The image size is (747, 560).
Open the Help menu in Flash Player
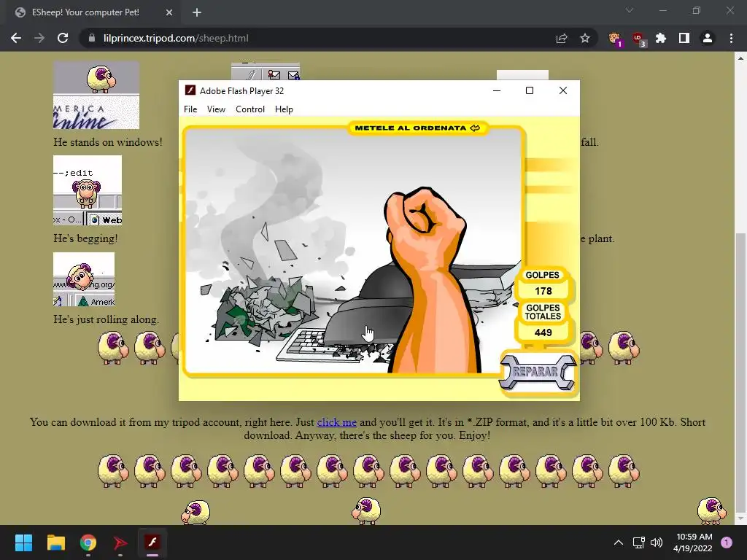pyautogui.click(x=284, y=109)
